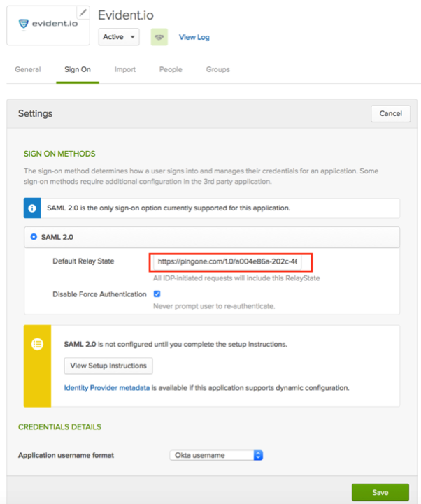Open View Setup Instructions
421x504 pixels.
(108, 366)
